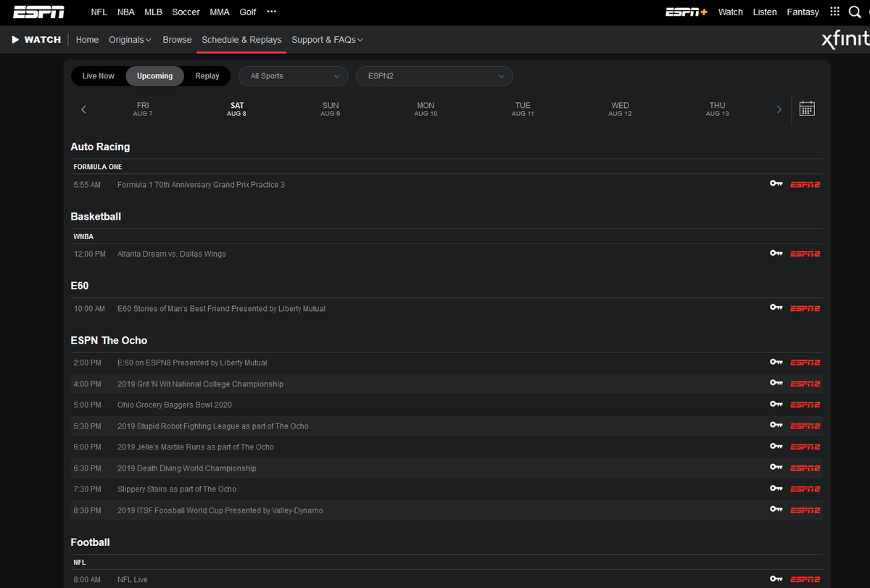Go to Schedule & Replays tab
The width and height of the screenshot is (870, 588).
point(241,40)
